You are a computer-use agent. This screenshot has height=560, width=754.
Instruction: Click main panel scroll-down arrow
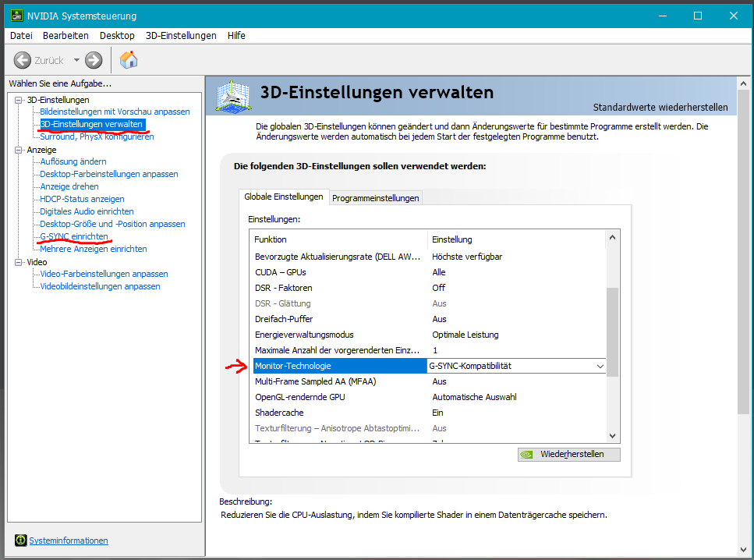pos(743,549)
